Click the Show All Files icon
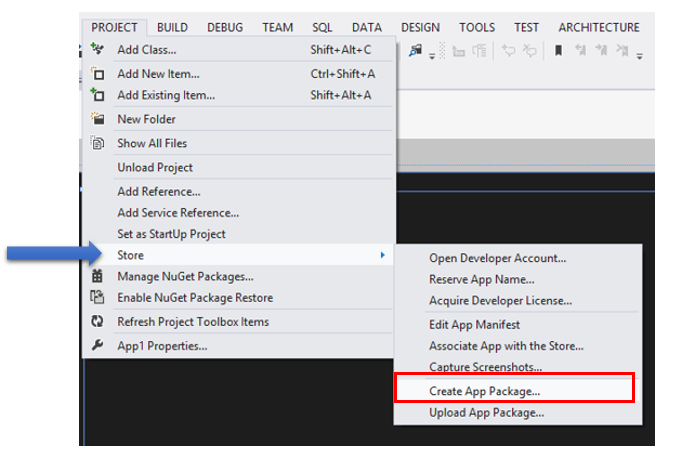The width and height of the screenshot is (687, 457). (x=97, y=143)
